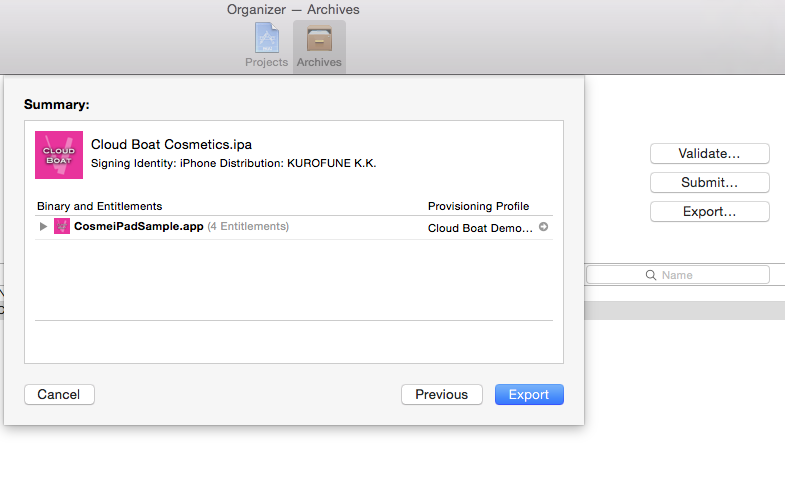Click the small CosmeiPadSample.app icon
The width and height of the screenshot is (785, 500).
(x=62, y=226)
